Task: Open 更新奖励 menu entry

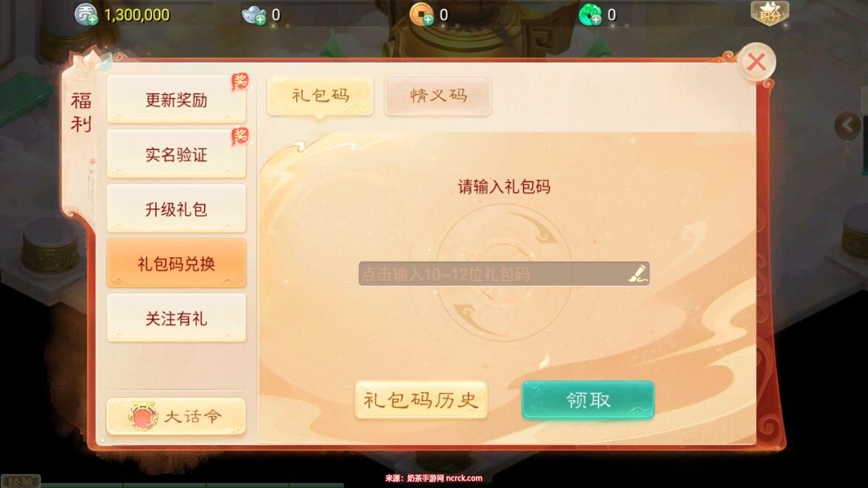Action: (176, 100)
